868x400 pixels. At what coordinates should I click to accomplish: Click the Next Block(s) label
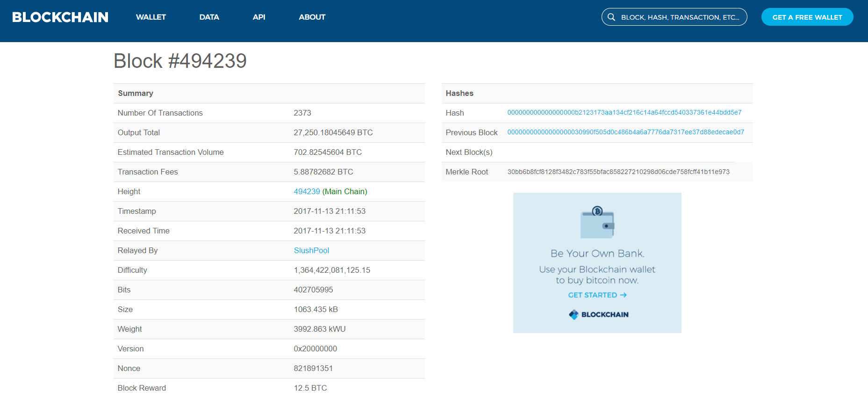tap(469, 152)
